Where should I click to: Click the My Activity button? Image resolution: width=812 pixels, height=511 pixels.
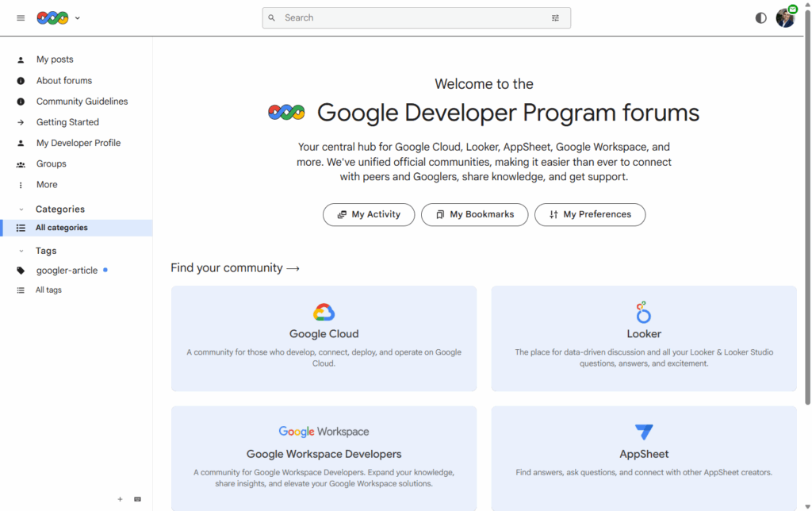(x=369, y=214)
